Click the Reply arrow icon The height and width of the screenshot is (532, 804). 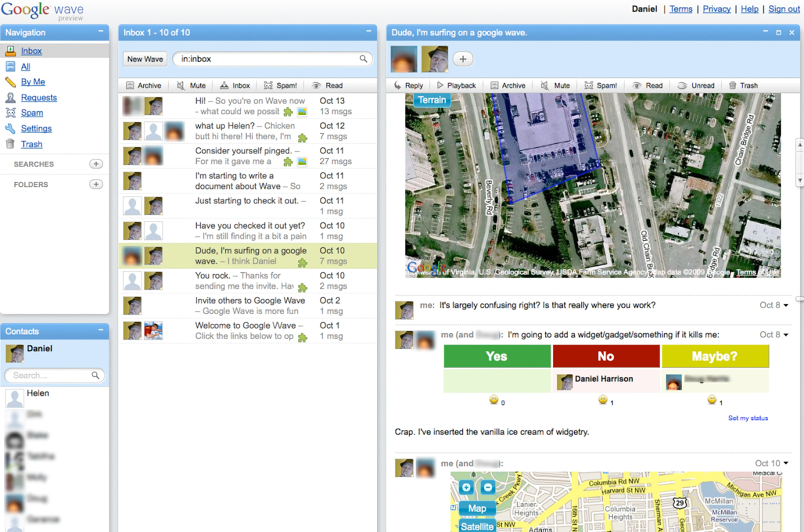click(x=397, y=85)
